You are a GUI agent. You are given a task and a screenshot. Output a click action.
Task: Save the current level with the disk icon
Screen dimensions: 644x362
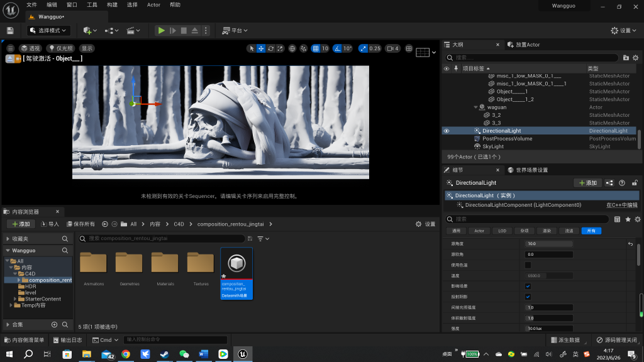10,31
